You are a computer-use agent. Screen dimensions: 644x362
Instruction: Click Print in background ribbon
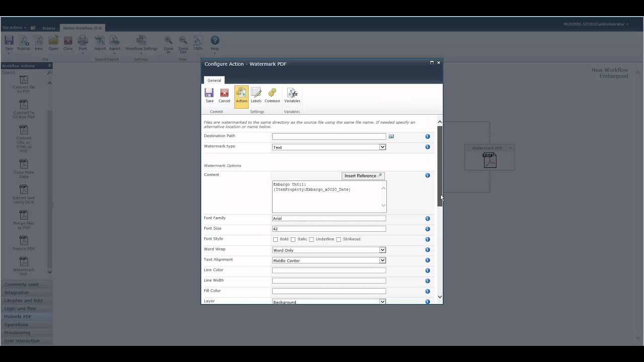pos(83,44)
